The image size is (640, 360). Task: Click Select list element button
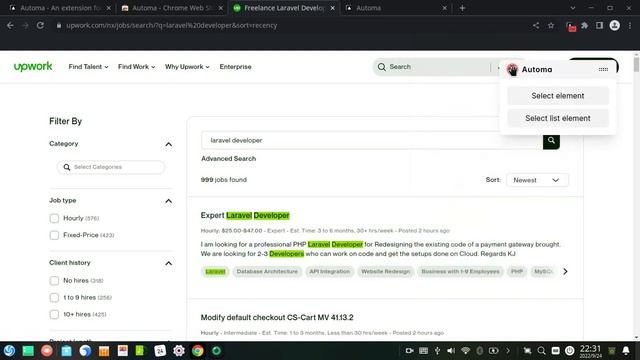[x=558, y=118]
